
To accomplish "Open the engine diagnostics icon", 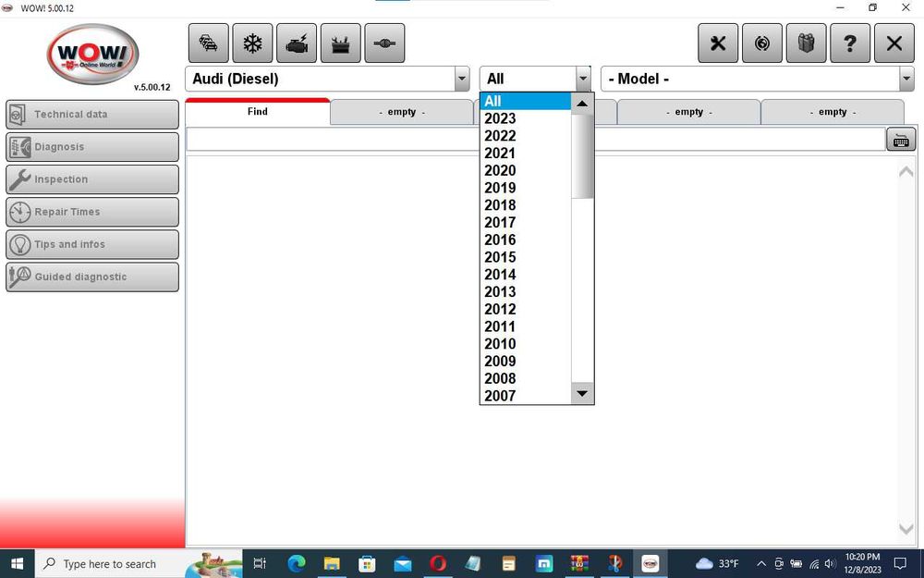I will [x=297, y=43].
